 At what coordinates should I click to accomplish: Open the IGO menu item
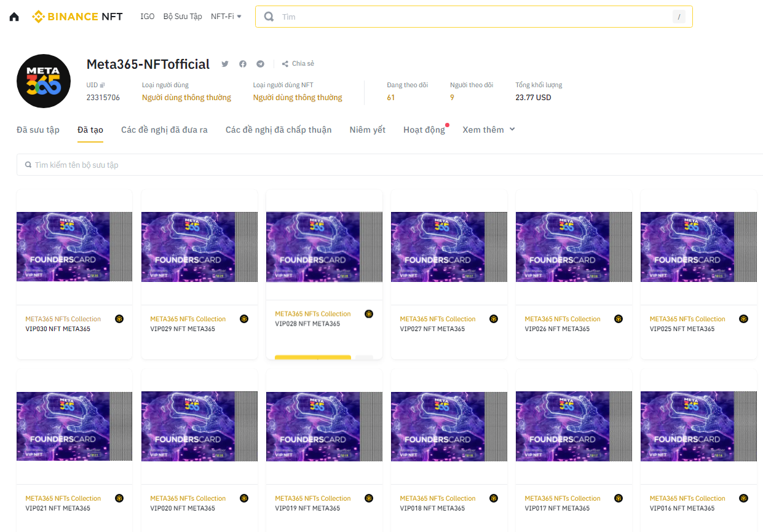[x=148, y=17]
